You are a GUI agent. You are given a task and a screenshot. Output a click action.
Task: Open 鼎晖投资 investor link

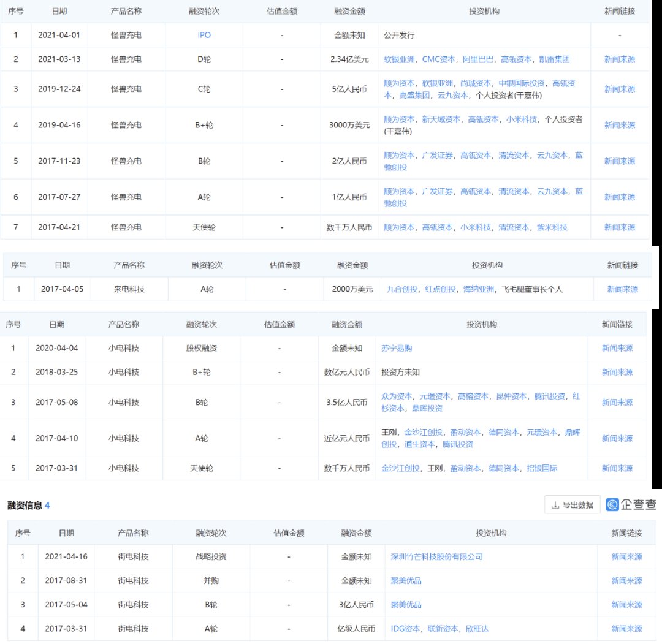pyautogui.click(x=427, y=408)
